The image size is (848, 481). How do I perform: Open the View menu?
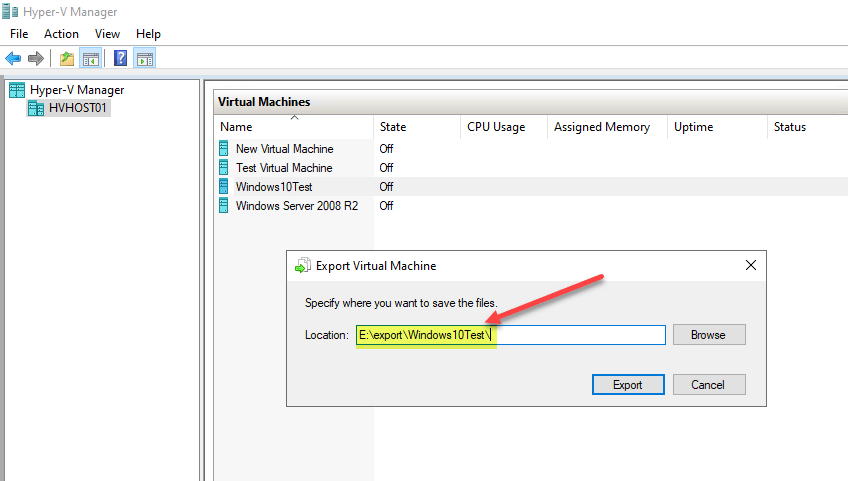(x=107, y=34)
